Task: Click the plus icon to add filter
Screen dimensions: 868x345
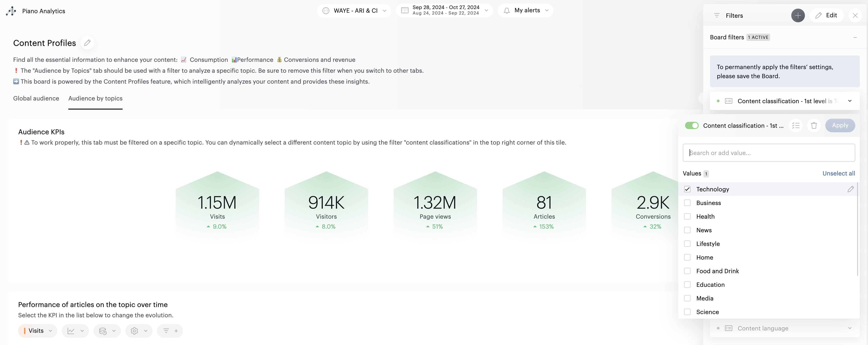Action: tap(798, 15)
